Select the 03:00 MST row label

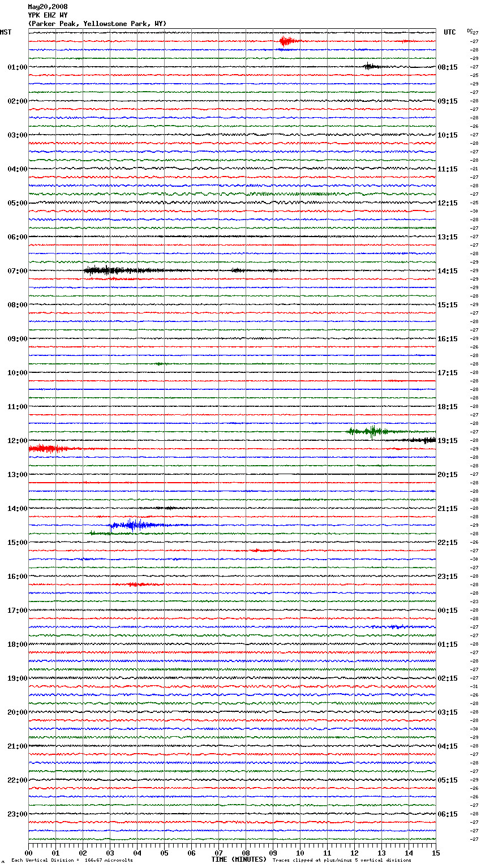18,135
